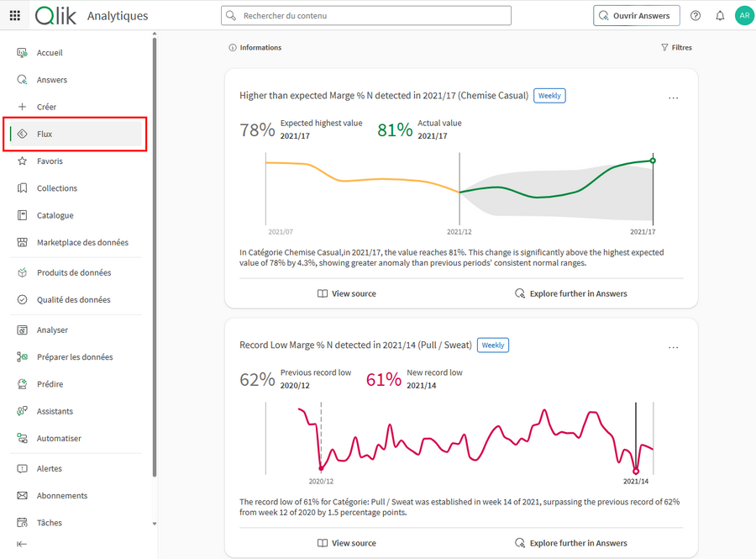Go to Accueil in the sidebar
The height and width of the screenshot is (559, 756).
click(x=76, y=53)
